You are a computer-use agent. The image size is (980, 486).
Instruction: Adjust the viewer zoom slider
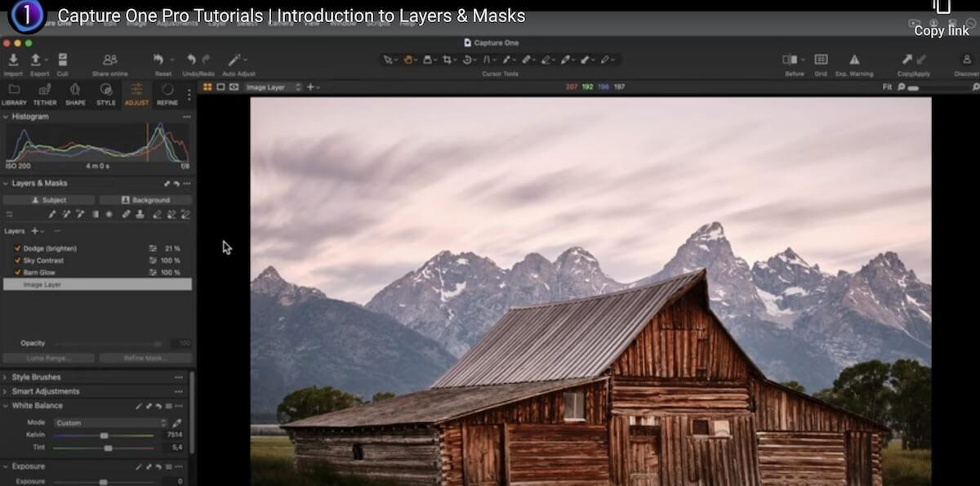(913, 87)
